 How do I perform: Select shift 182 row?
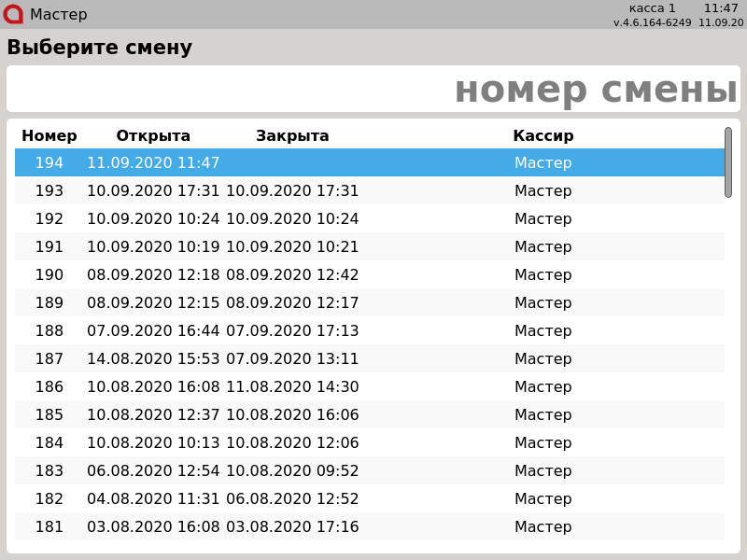369,499
